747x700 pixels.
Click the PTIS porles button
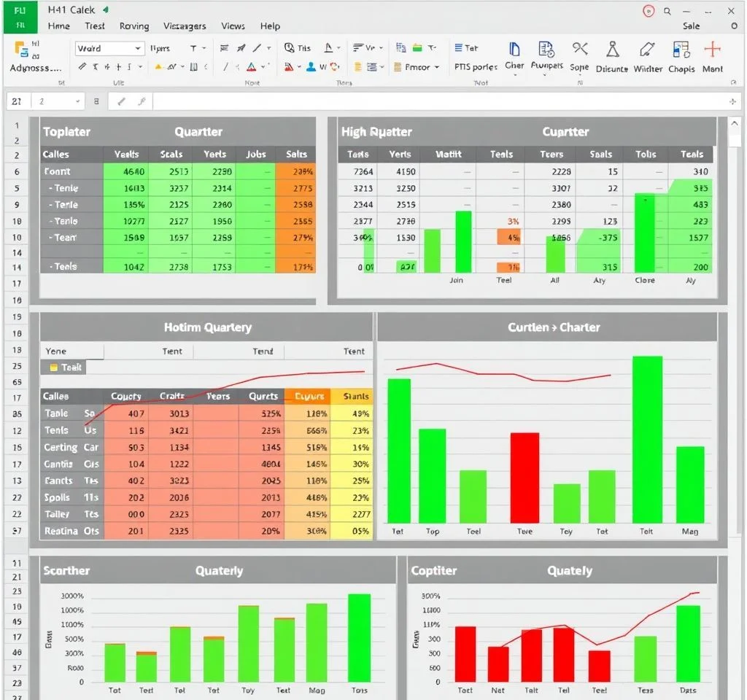(476, 67)
